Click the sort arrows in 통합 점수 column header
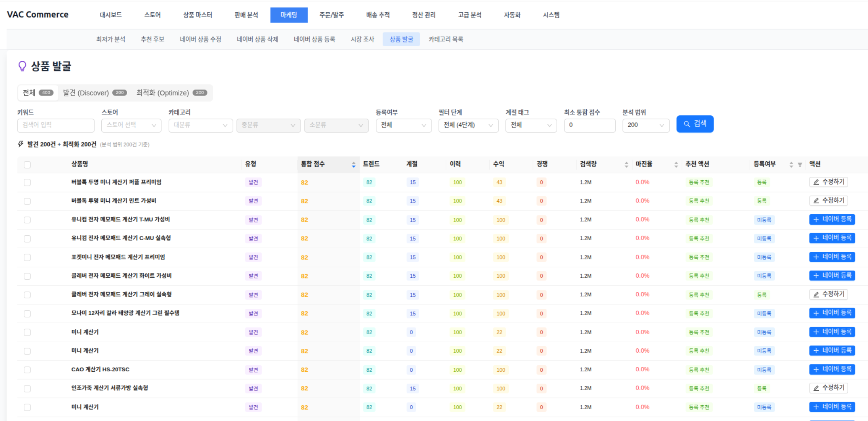 354,165
